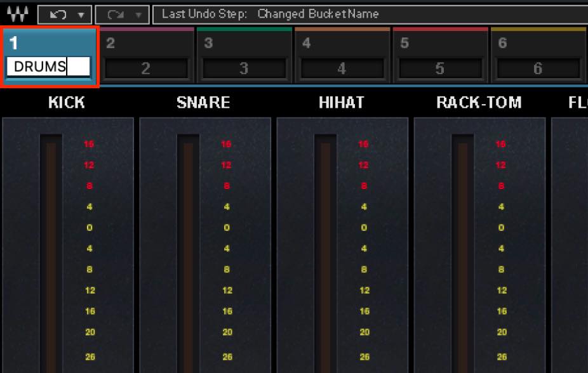Screen dimensions: 588x373
Task: Click the SNARE channel label
Action: (203, 102)
